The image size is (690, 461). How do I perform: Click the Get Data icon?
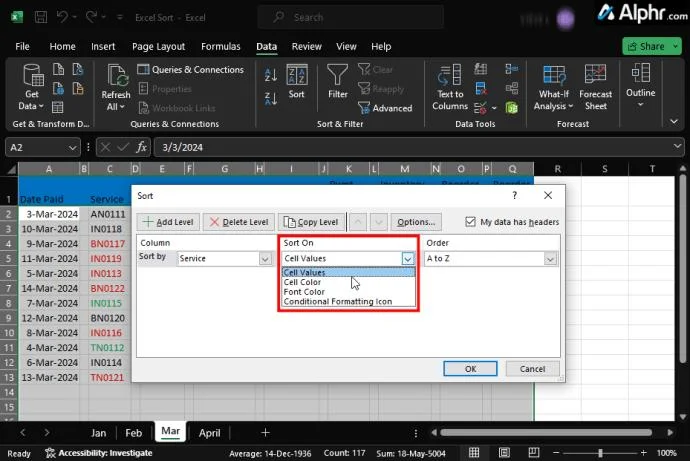pyautogui.click(x=32, y=80)
